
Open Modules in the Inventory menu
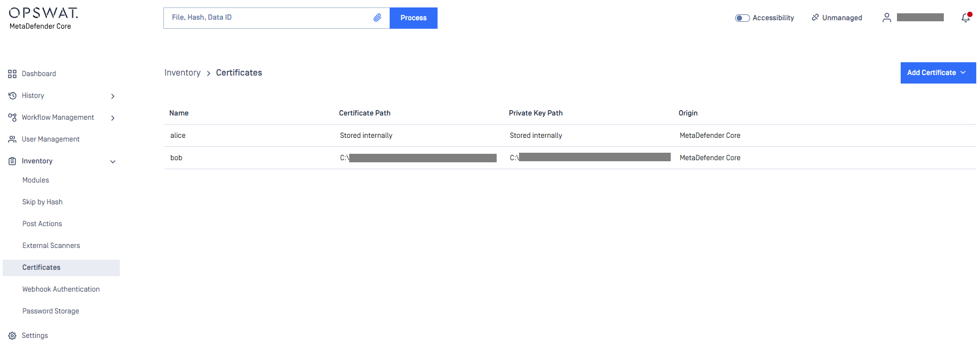pos(36,180)
